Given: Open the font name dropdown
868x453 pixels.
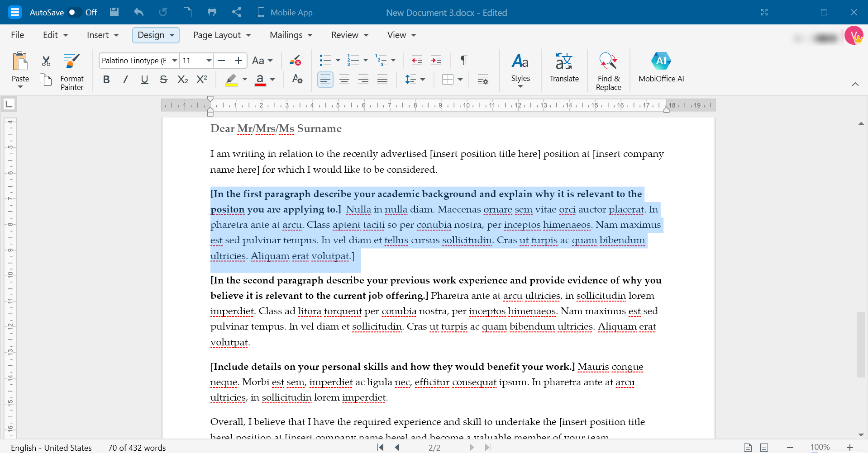Looking at the screenshot, I should click(175, 60).
